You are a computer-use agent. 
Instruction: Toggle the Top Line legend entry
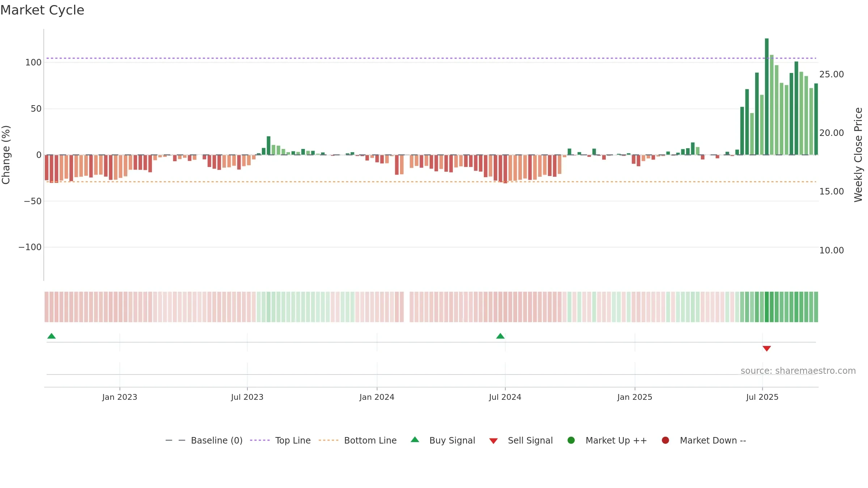coord(280,440)
